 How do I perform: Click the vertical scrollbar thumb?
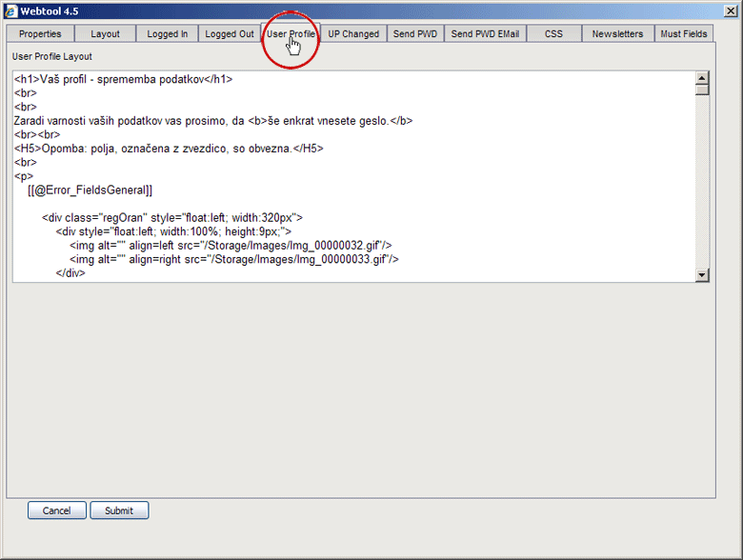click(702, 90)
